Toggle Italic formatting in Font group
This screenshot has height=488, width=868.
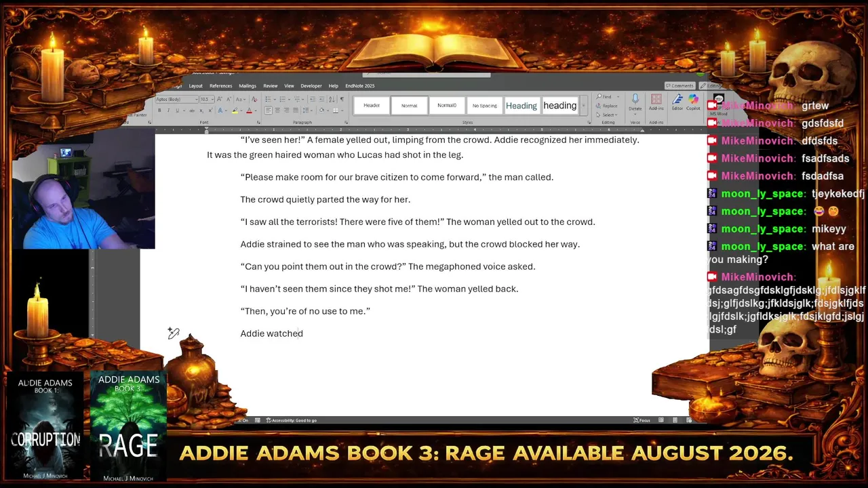(x=168, y=110)
